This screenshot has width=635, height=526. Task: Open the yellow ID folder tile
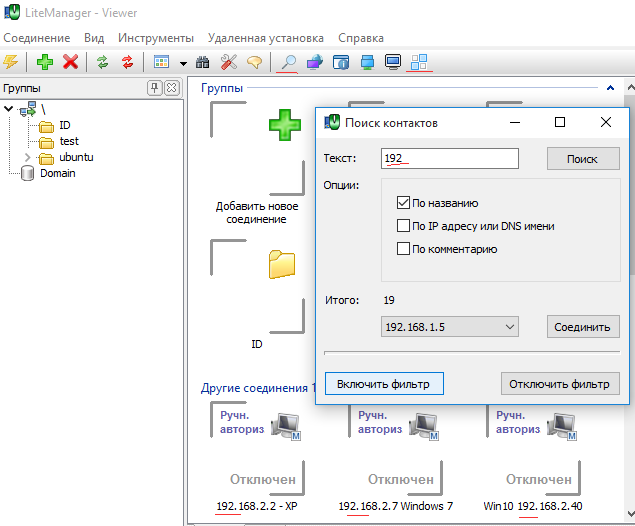tap(282, 264)
